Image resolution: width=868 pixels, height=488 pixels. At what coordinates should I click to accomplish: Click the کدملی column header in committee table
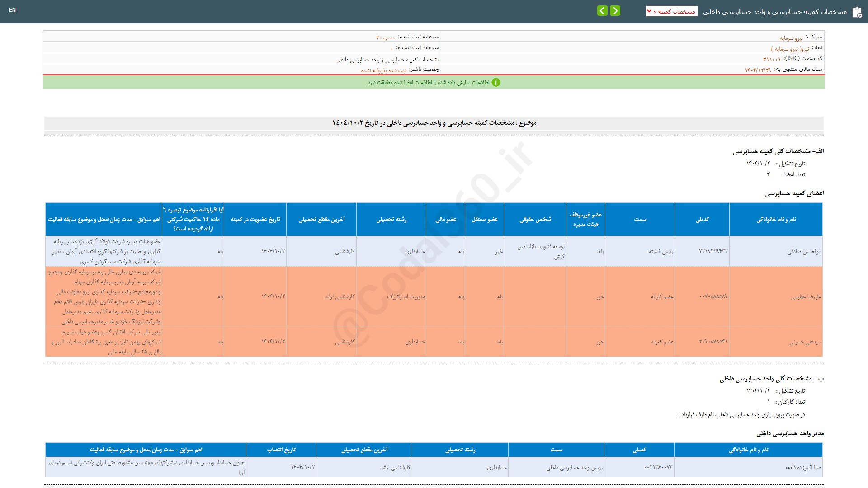(x=702, y=220)
